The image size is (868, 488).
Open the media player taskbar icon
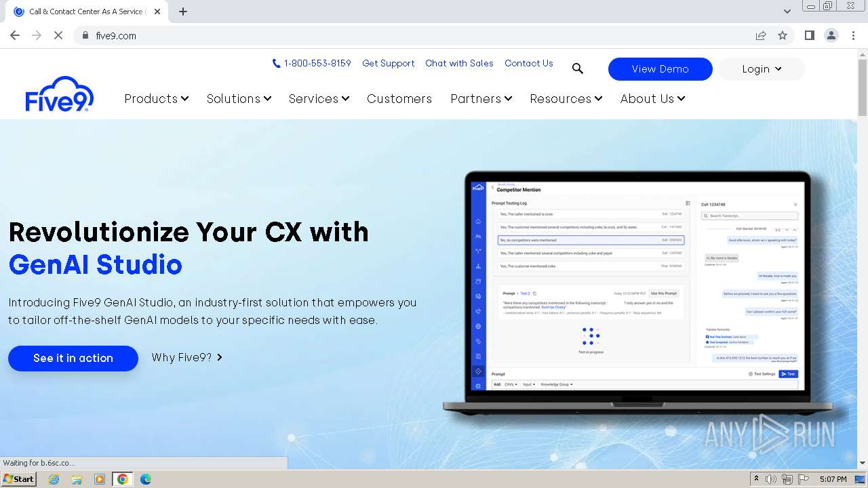(x=100, y=479)
